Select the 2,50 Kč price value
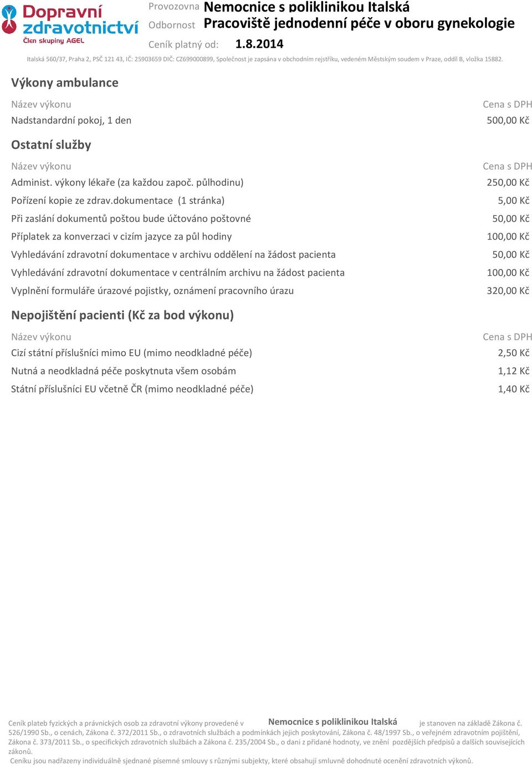Image resolution: width=532 pixels, height=766 pixels. 513,353
